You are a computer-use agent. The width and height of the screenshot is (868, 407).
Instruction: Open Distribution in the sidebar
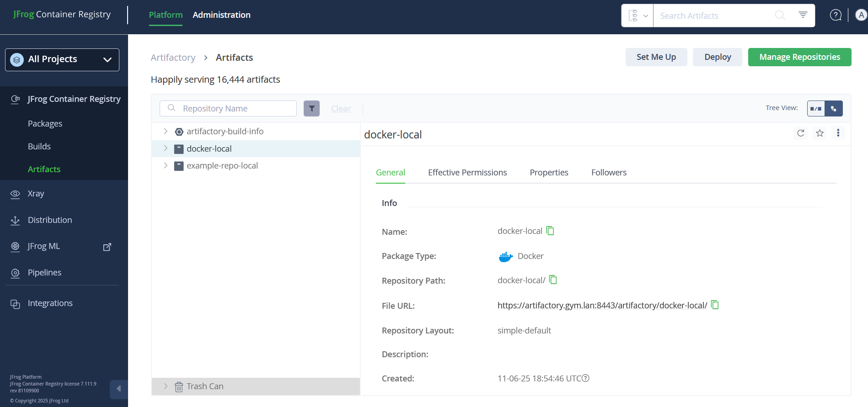tap(50, 220)
